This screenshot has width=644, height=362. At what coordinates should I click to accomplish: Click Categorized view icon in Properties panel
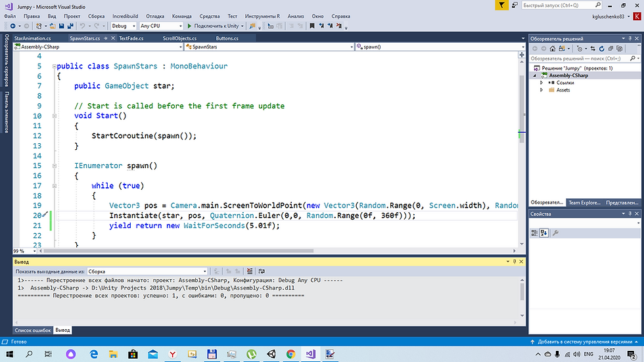(x=534, y=233)
